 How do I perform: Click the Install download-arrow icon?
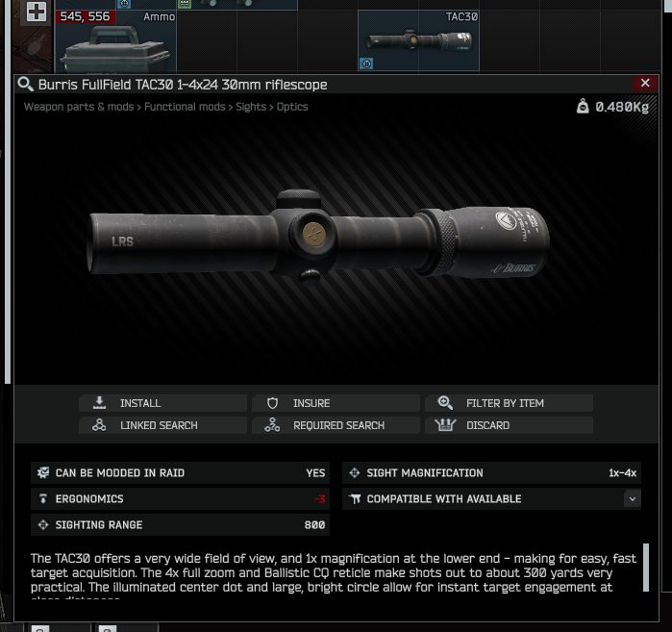click(x=99, y=403)
